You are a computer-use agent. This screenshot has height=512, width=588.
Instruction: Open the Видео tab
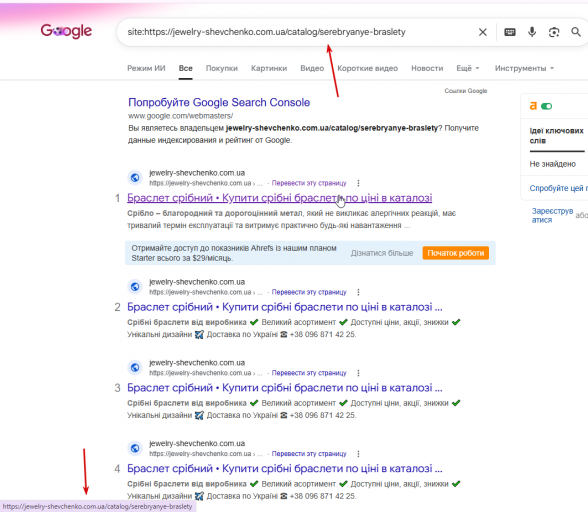click(312, 68)
